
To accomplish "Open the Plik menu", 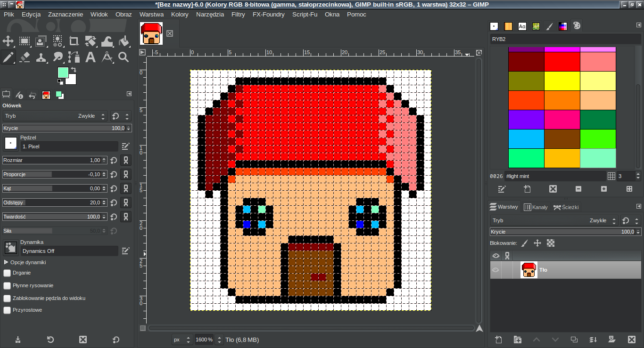I will (x=9, y=14).
